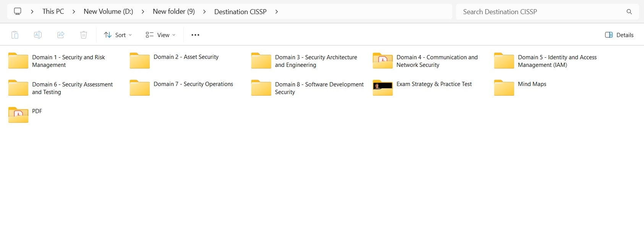Expand the chevron before This PC
644x237 pixels.
click(x=32, y=12)
